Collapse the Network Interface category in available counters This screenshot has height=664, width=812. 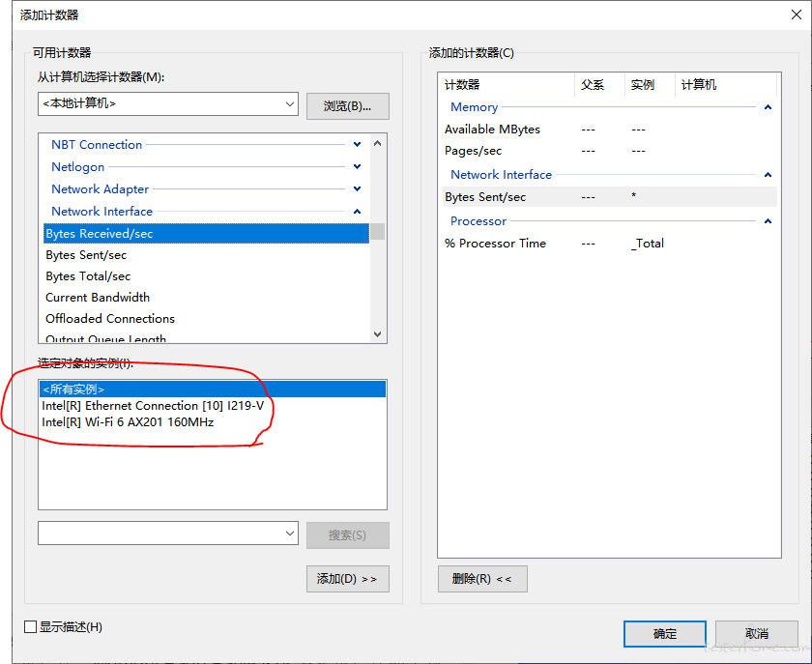[357, 212]
